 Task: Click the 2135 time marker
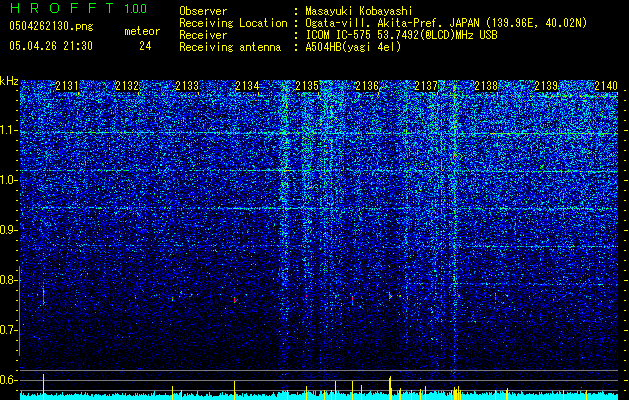tap(307, 86)
